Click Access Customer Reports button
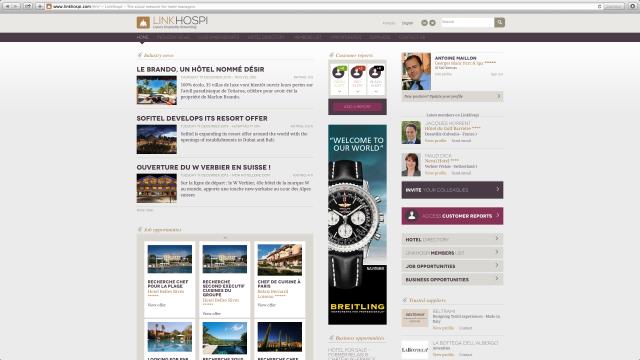 [452, 216]
